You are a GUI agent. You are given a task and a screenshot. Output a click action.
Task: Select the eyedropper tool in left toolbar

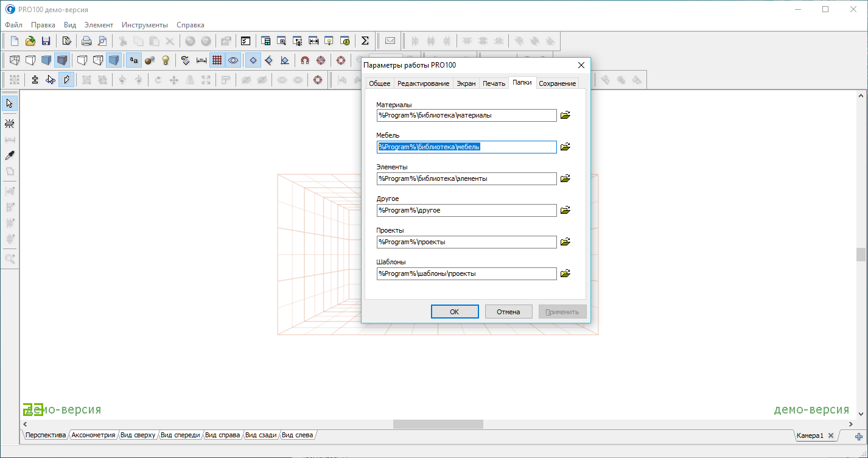coord(10,155)
